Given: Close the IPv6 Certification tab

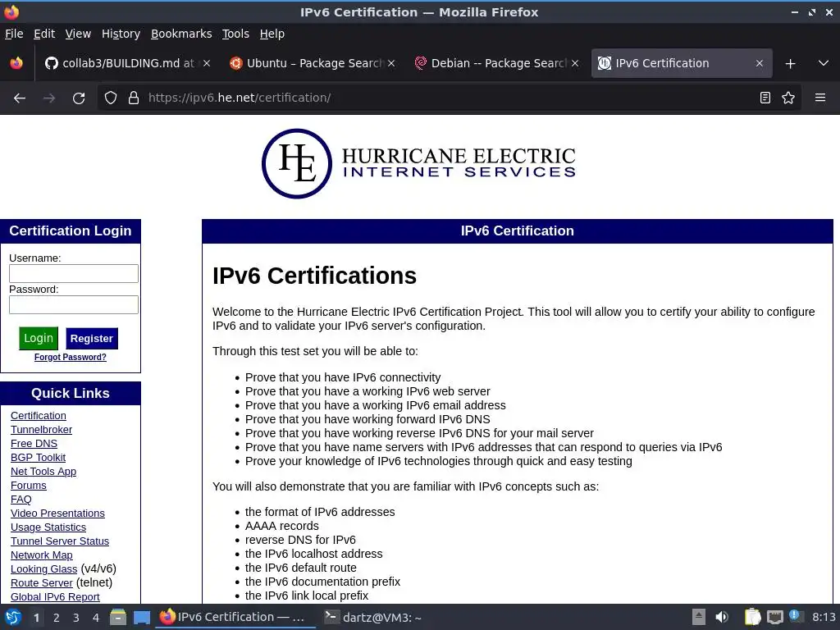Looking at the screenshot, I should click(x=759, y=63).
